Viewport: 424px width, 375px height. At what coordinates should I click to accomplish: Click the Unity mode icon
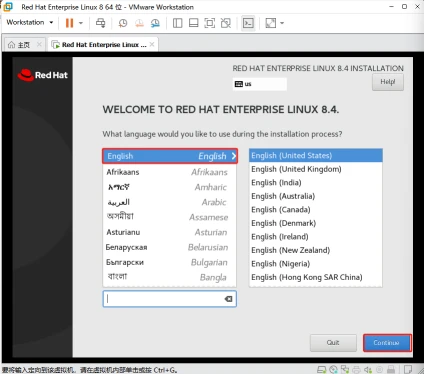[x=226, y=23]
